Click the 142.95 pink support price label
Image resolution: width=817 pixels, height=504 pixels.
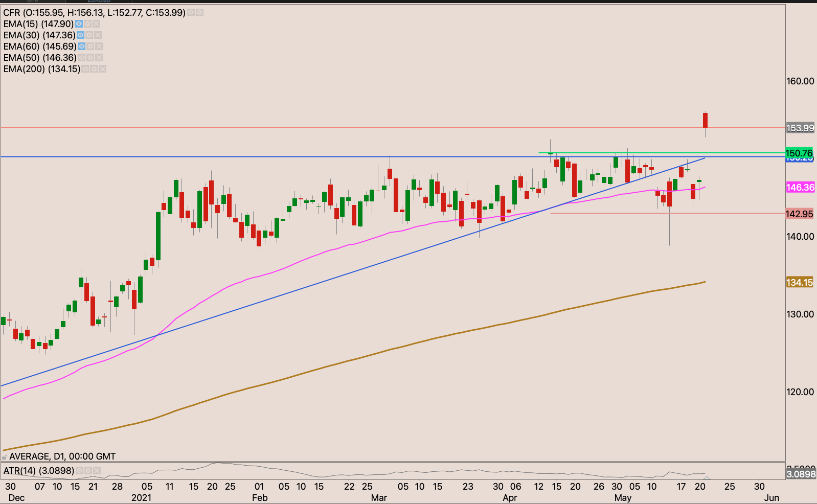[799, 214]
